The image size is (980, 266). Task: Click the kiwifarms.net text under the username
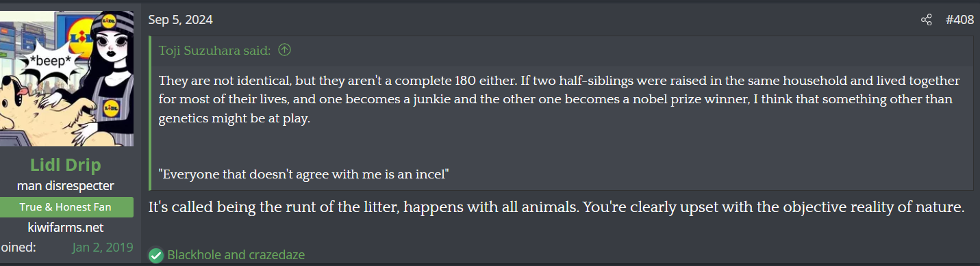coord(66,228)
